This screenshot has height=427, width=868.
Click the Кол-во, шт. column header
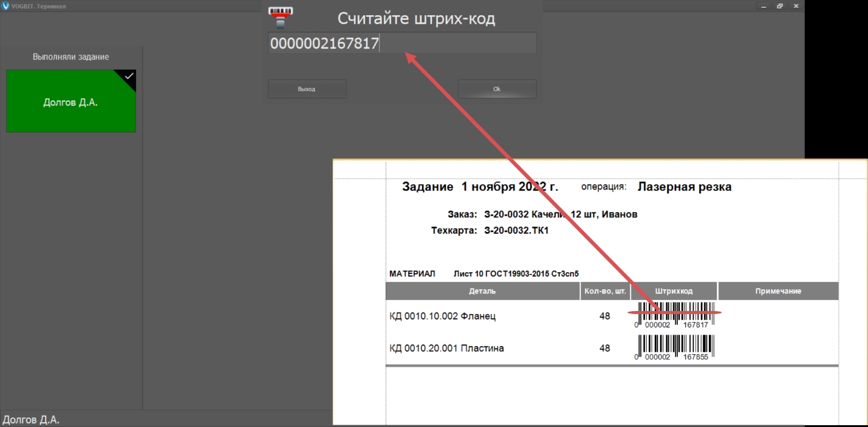(x=605, y=291)
